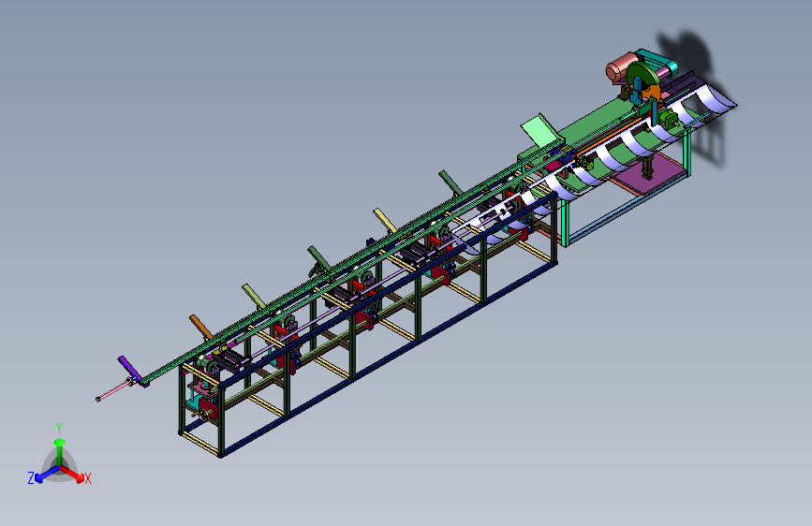
Task: Select the orange lever on the feed rail
Action: [x=201, y=327]
